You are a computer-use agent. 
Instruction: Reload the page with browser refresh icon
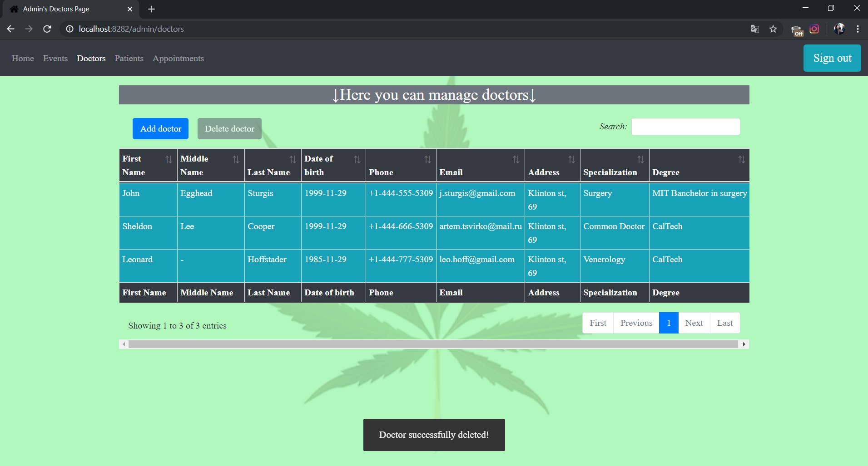[47, 29]
